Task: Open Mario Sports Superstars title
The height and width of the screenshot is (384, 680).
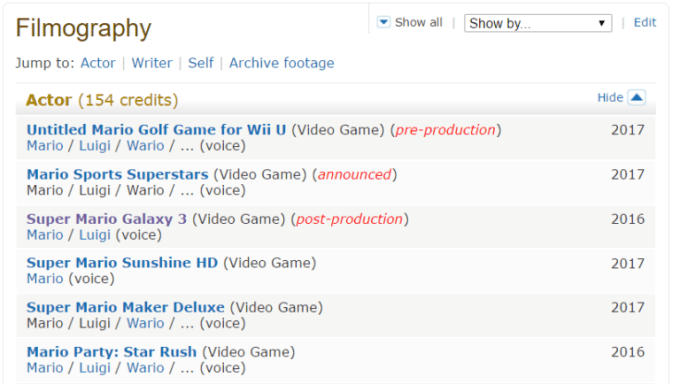Action: [118, 174]
